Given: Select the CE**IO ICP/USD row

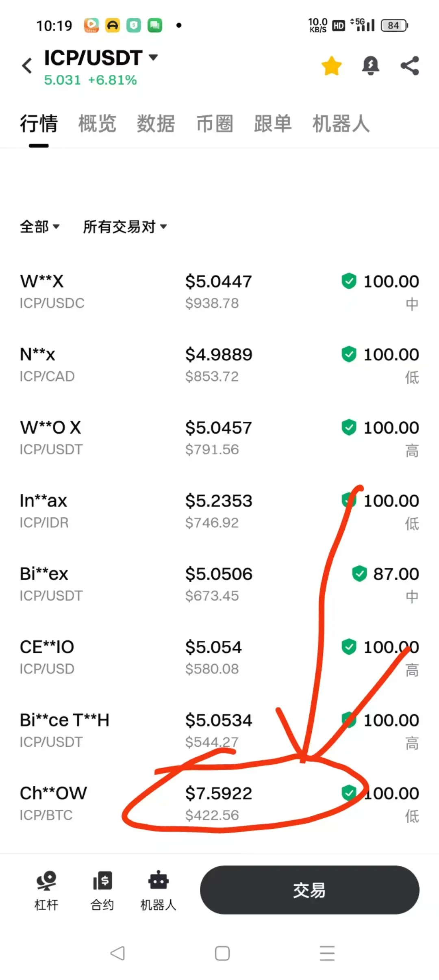Looking at the screenshot, I should click(x=219, y=657).
